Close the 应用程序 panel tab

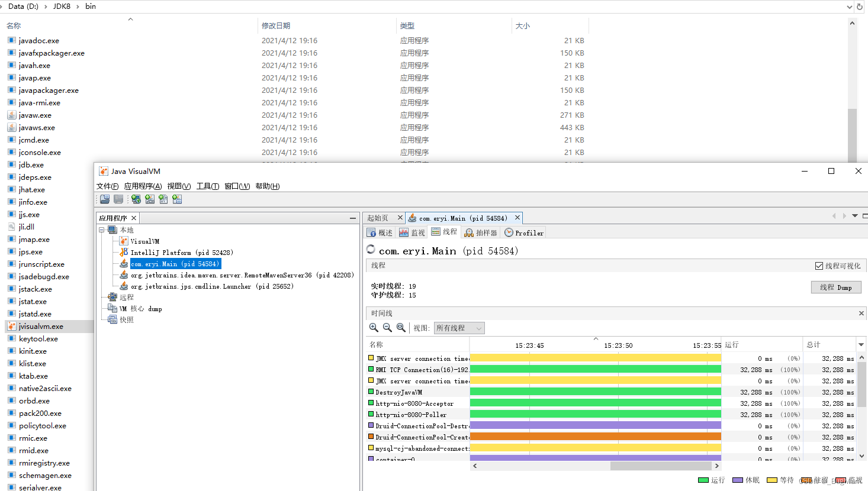134,218
